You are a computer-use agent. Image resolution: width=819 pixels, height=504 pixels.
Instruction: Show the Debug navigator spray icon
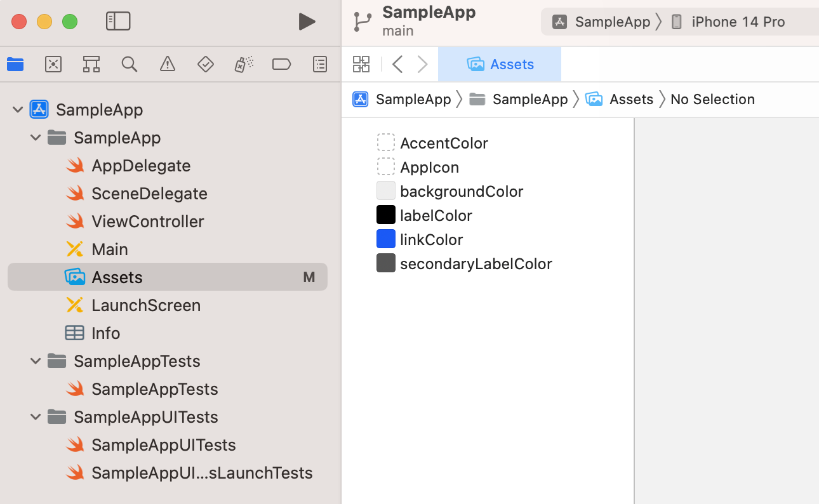click(244, 64)
